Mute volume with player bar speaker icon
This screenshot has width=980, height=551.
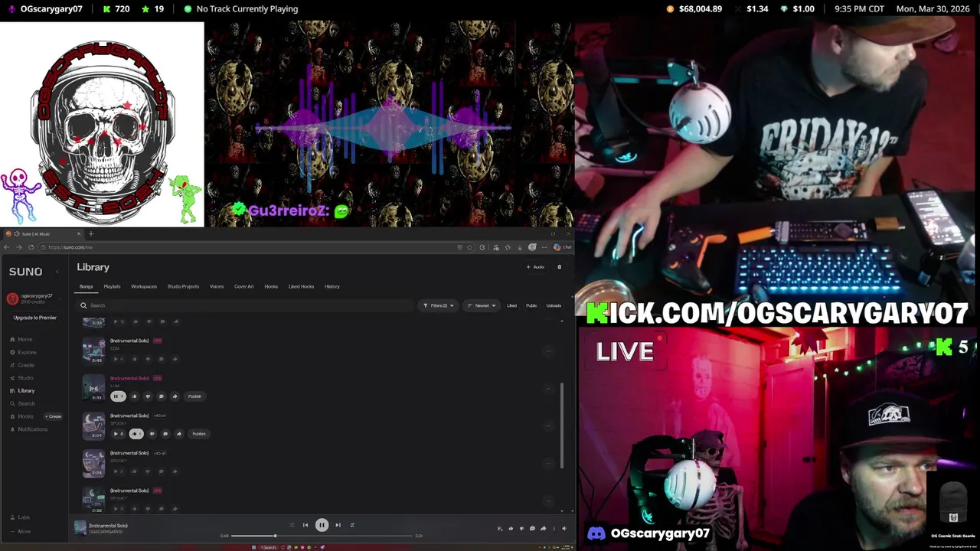(x=564, y=528)
